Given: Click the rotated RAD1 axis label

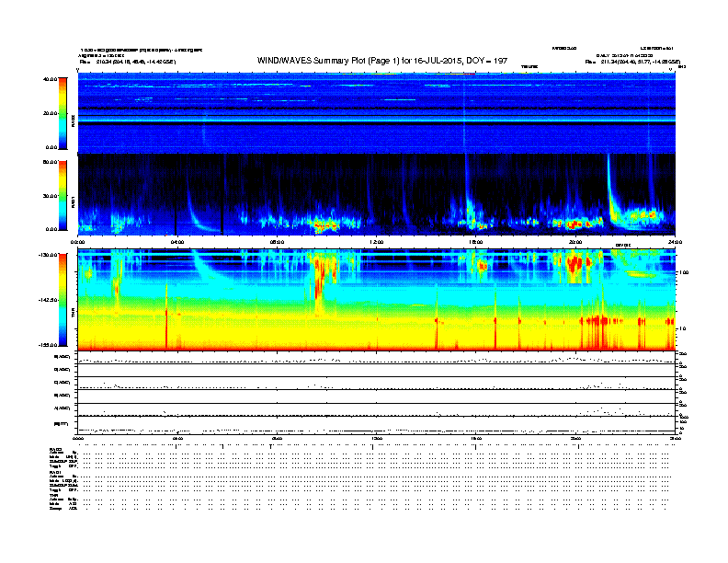Looking at the screenshot, I should [x=73, y=201].
